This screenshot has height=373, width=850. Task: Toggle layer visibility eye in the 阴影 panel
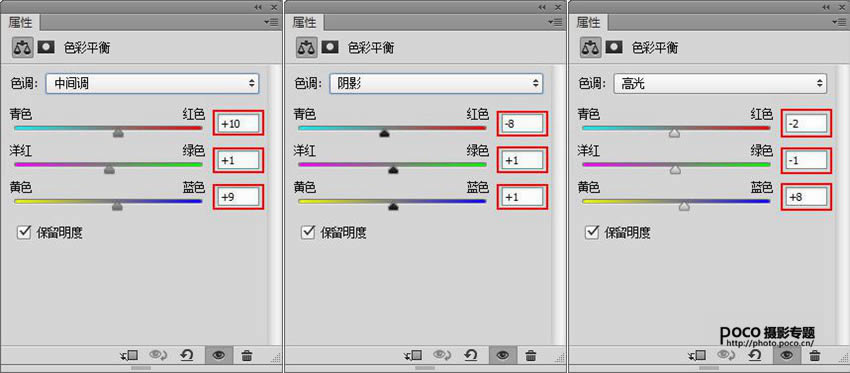click(503, 356)
